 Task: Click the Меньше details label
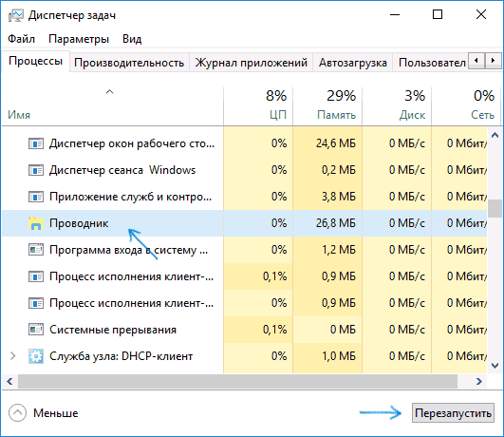(56, 413)
